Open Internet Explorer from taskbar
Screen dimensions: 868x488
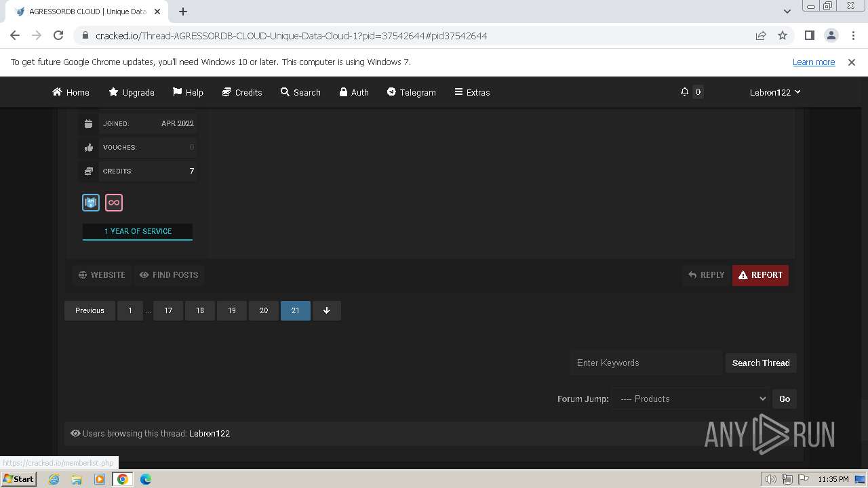click(x=54, y=479)
